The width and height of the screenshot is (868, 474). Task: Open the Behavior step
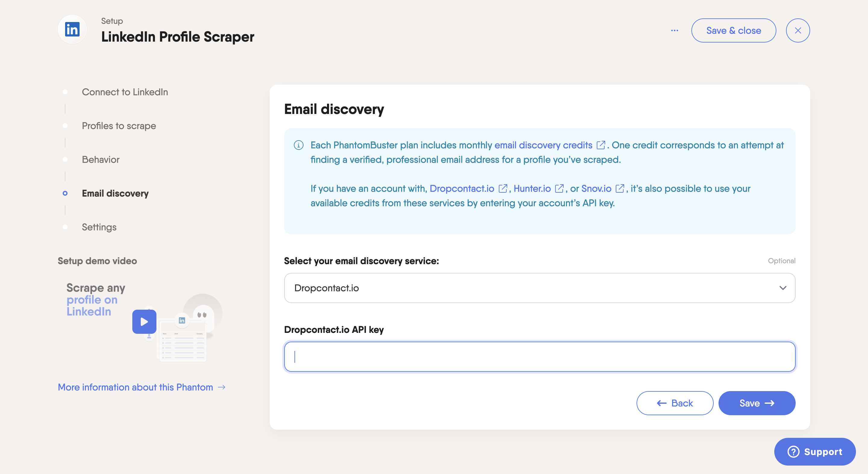pyautogui.click(x=100, y=160)
